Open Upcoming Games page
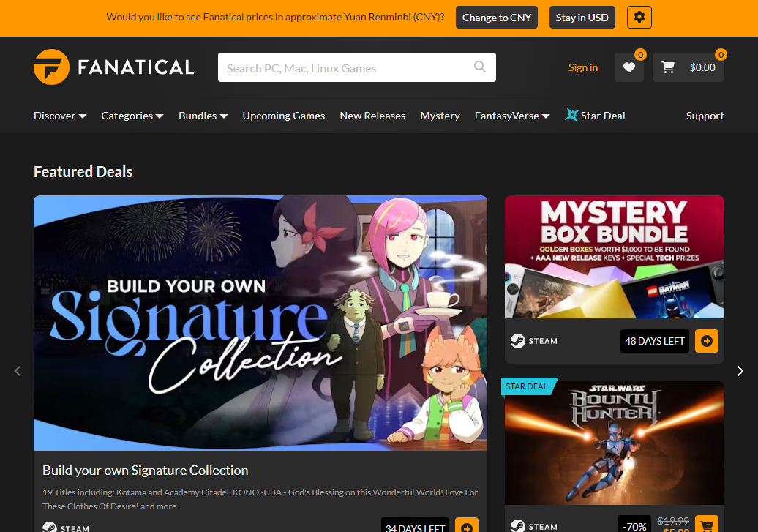Screen dimensions: 758x532 [x=284, y=116]
